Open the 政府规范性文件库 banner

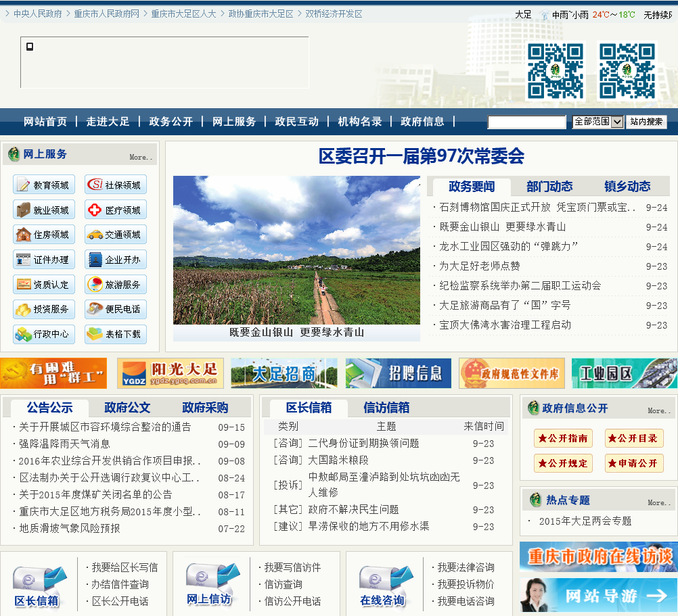tap(512, 373)
